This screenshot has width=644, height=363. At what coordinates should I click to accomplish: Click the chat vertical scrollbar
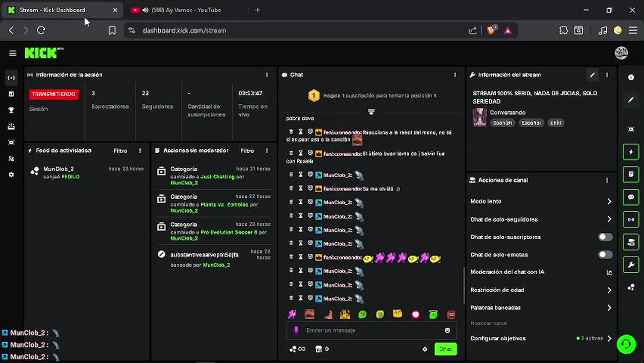(464, 285)
